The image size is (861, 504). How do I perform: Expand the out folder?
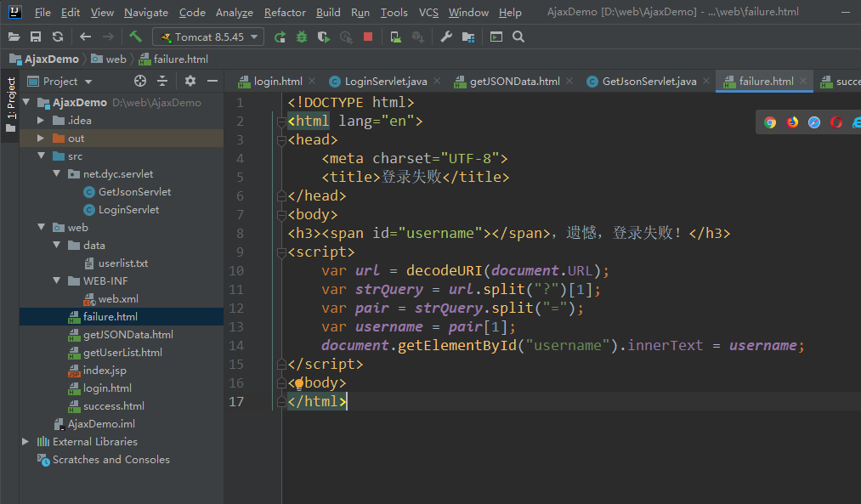tap(41, 139)
